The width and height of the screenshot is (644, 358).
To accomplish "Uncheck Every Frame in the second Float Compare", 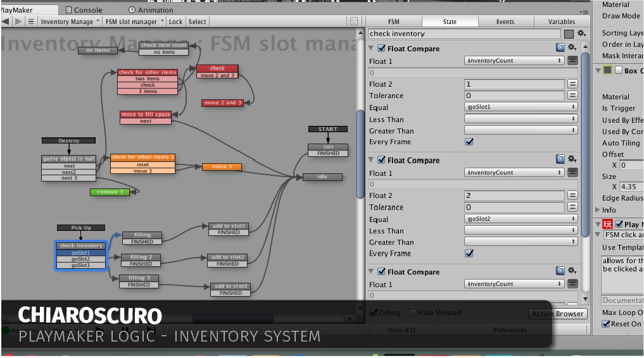I will coord(469,254).
